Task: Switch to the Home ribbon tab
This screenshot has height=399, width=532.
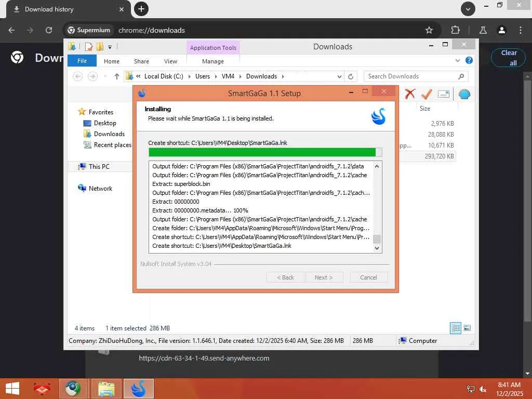Action: tap(112, 61)
